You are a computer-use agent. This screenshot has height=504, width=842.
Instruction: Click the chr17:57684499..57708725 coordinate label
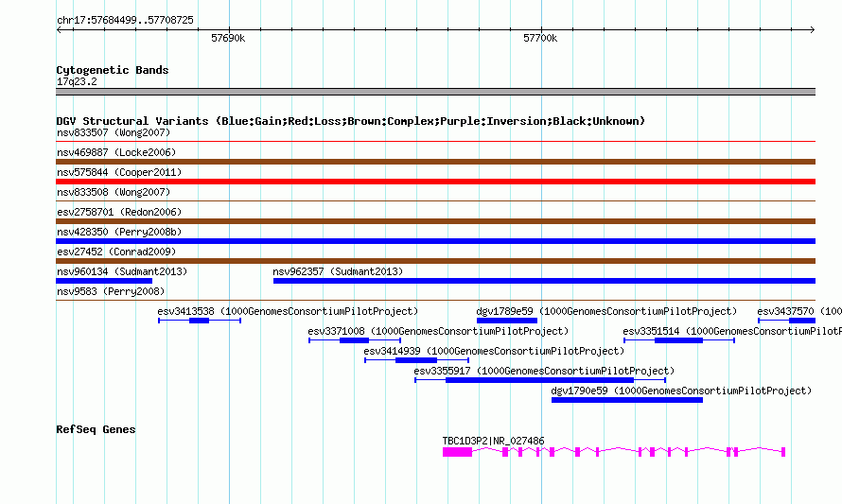(x=125, y=20)
